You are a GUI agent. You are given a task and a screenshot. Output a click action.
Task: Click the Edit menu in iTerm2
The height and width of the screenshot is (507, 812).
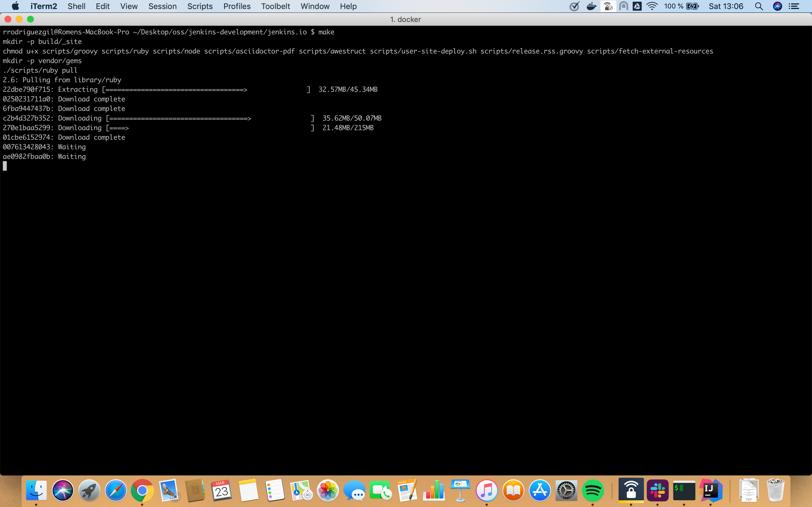[x=102, y=6]
